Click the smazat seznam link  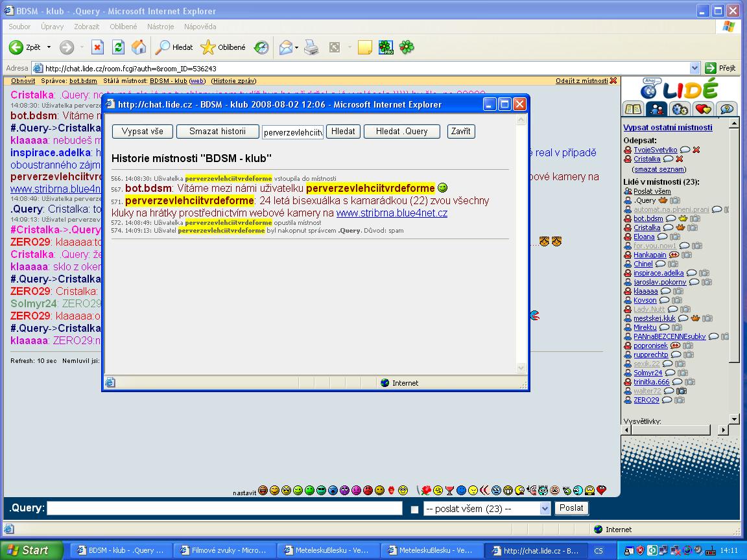pyautogui.click(x=659, y=169)
